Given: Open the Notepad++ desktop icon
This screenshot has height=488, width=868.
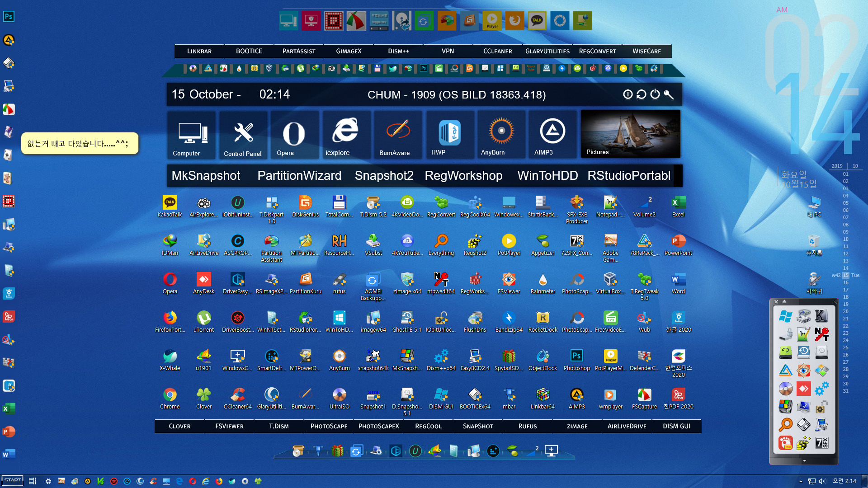Looking at the screenshot, I should [610, 206].
